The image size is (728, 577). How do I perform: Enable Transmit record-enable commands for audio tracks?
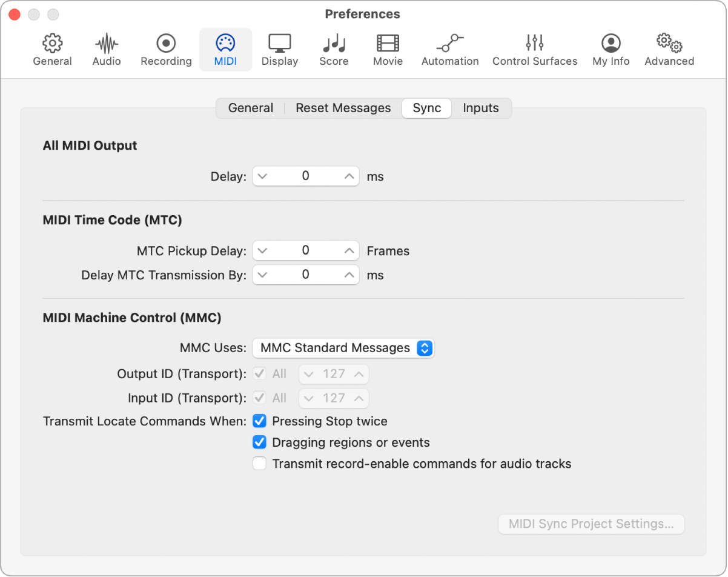tap(259, 464)
